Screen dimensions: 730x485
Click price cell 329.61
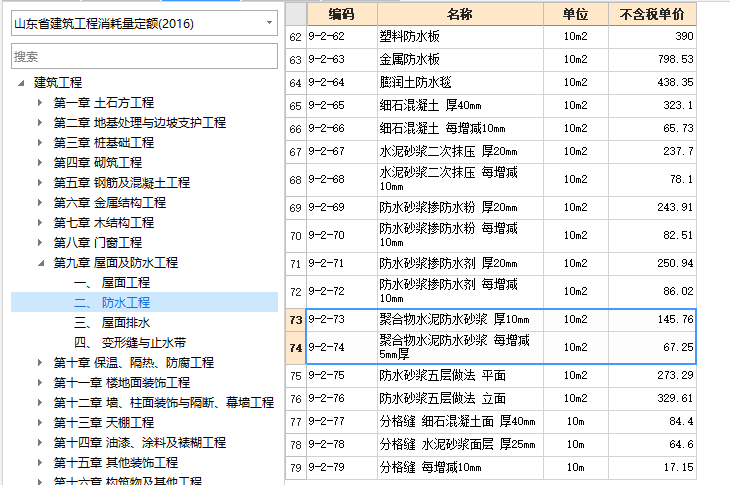tap(652, 398)
